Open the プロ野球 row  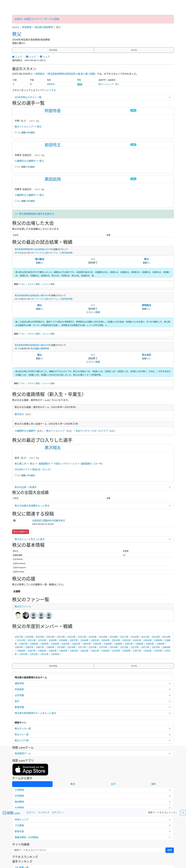coord(93,826)
